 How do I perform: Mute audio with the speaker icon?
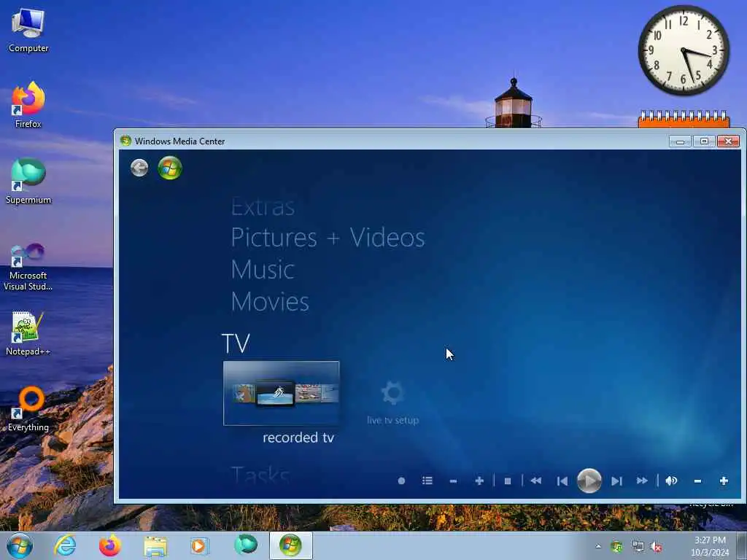point(671,481)
